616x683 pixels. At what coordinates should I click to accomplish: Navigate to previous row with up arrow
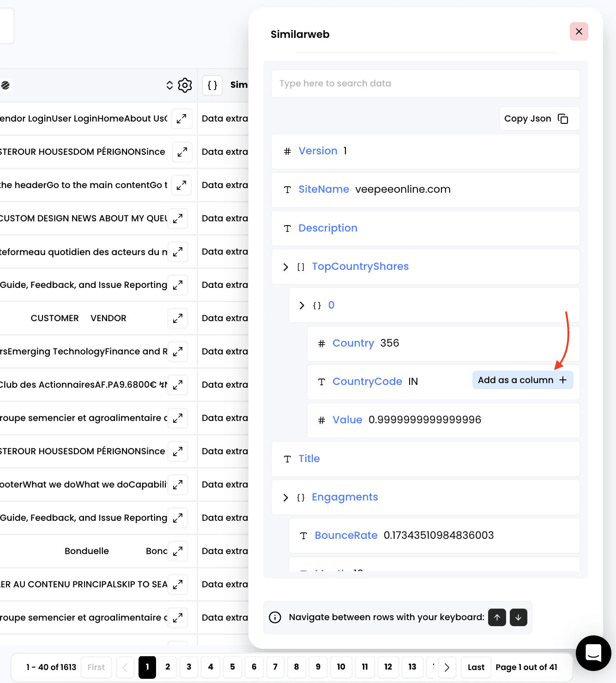497,617
